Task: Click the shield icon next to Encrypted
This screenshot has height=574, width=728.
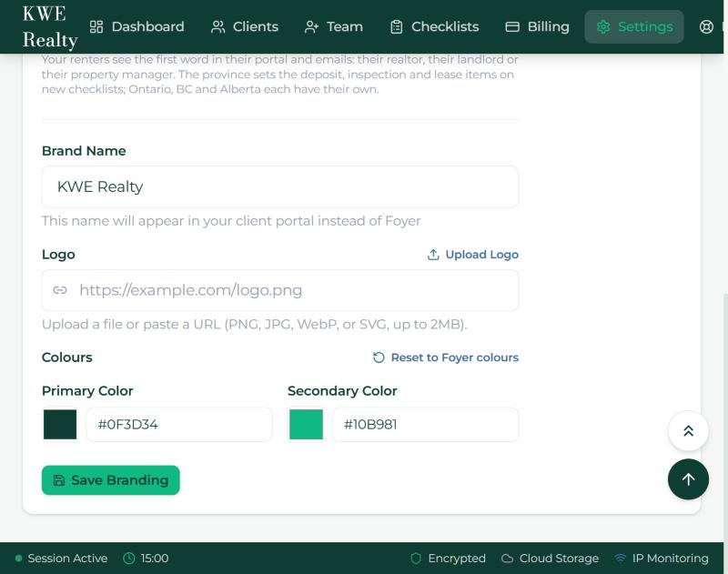Action: [x=416, y=559]
